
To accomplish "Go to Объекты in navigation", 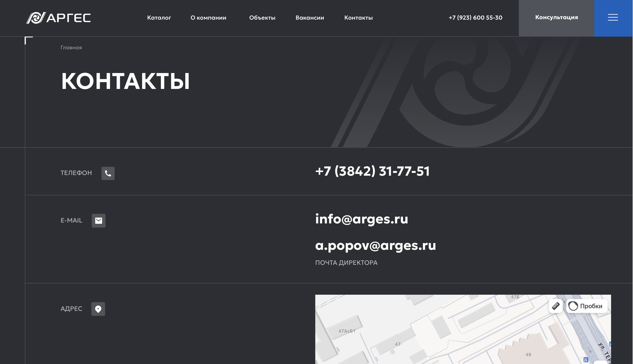I will 262,18.
